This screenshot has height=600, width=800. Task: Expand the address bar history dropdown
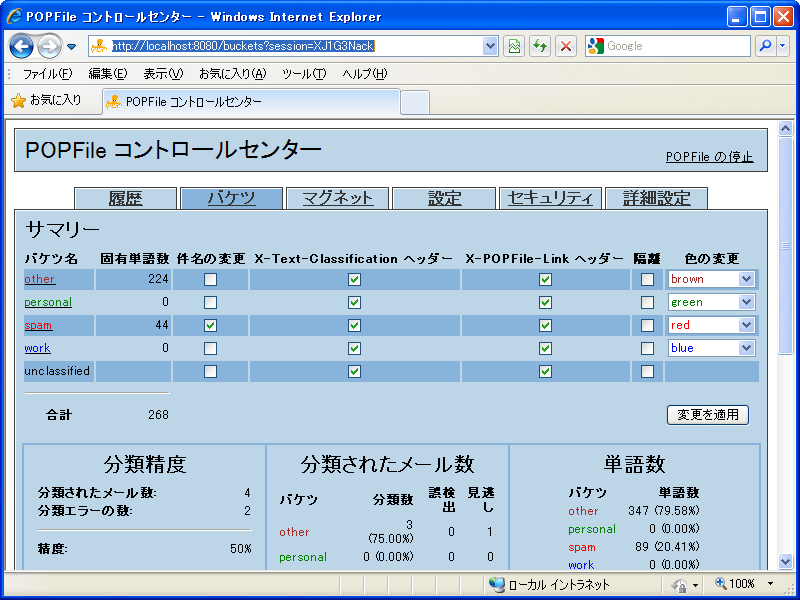(x=490, y=46)
